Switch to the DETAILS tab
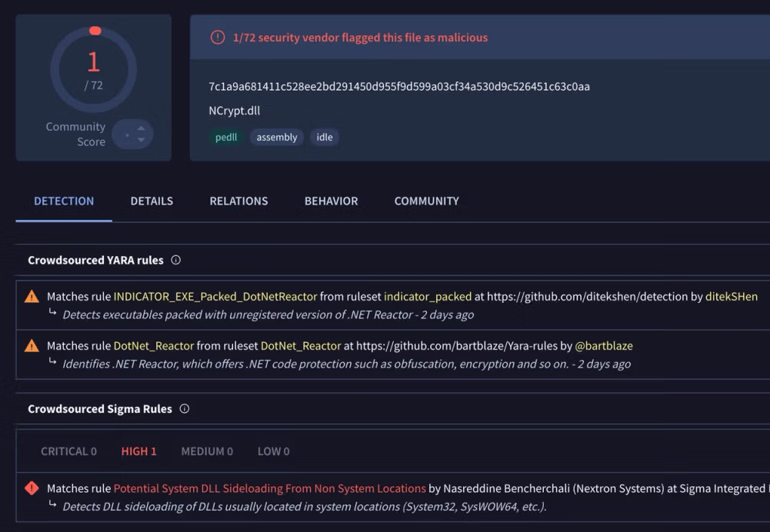 [152, 201]
